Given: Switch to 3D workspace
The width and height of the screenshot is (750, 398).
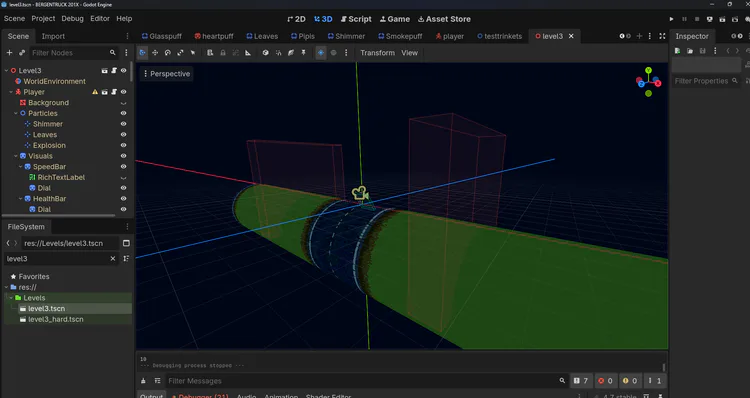Looking at the screenshot, I should (323, 19).
